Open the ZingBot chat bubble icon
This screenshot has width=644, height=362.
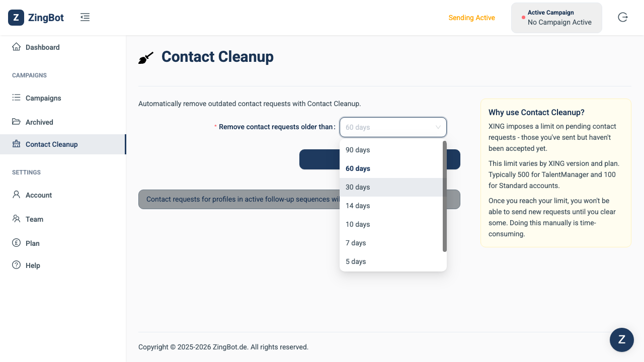tap(622, 339)
